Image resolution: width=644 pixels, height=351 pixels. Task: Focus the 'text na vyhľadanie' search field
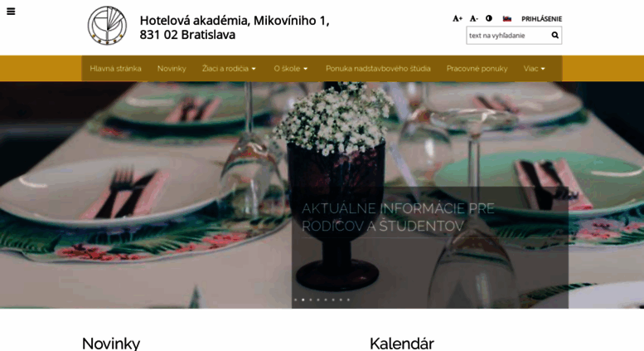[x=508, y=36]
